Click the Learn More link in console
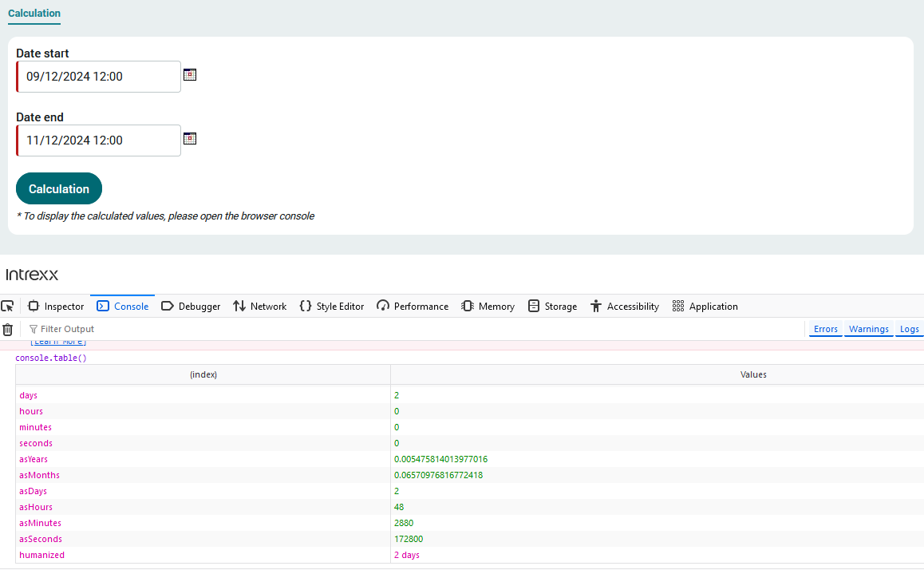 [x=58, y=342]
